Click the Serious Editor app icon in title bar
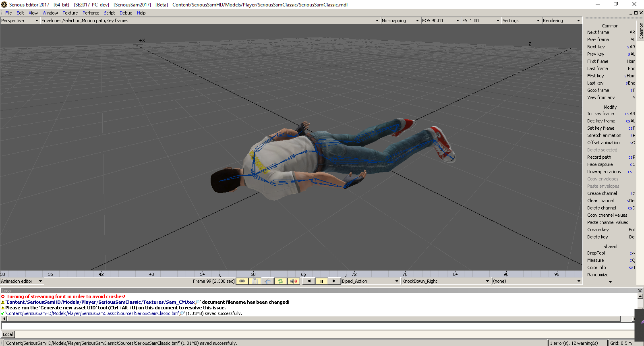644x346 pixels. click(x=4, y=4)
